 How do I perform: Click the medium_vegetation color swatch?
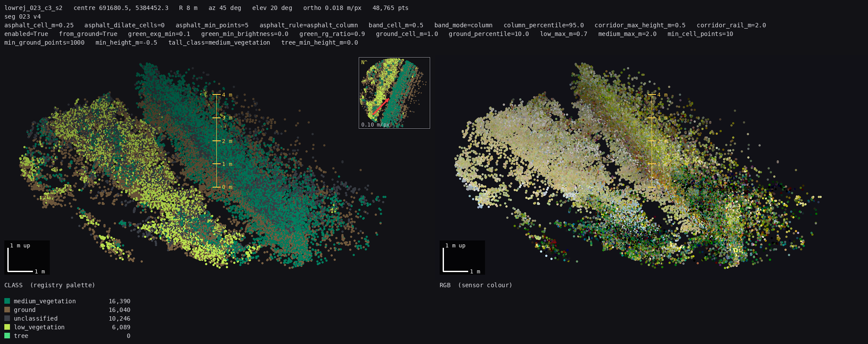tap(7, 301)
